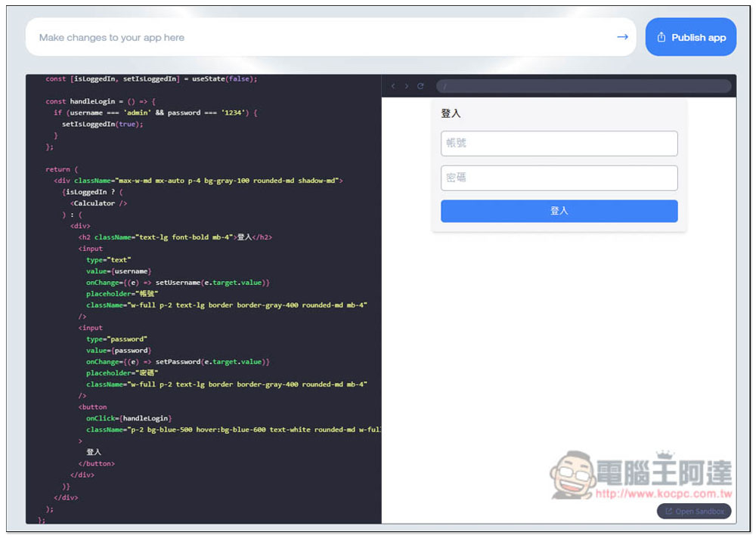Click the 登入 heading in the preview
The width and height of the screenshot is (756, 538).
click(451, 113)
